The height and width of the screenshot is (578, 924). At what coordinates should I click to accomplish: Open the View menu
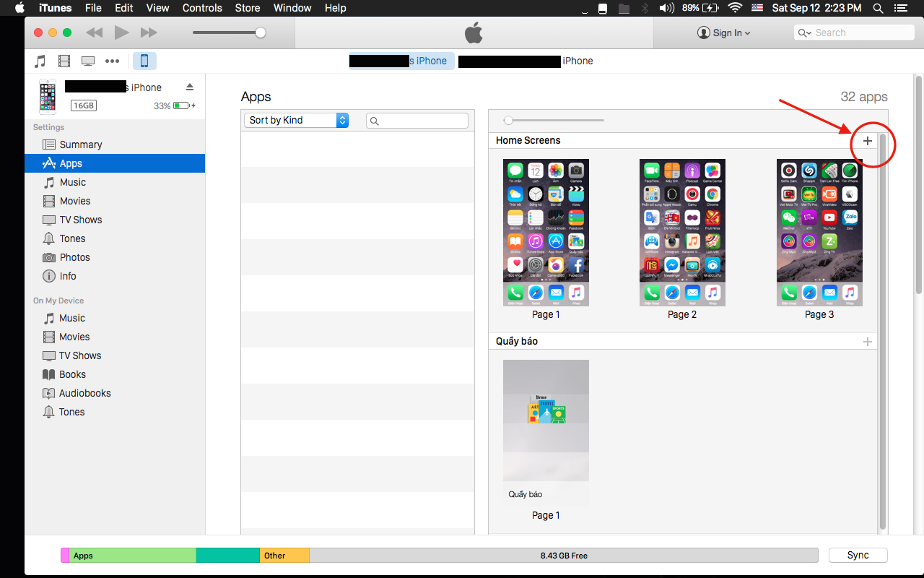pyautogui.click(x=157, y=8)
